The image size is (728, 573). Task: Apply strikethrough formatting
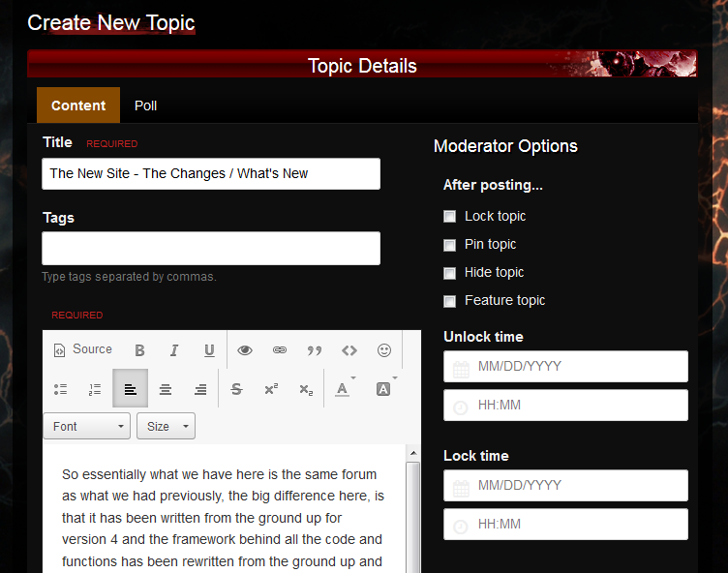236,389
